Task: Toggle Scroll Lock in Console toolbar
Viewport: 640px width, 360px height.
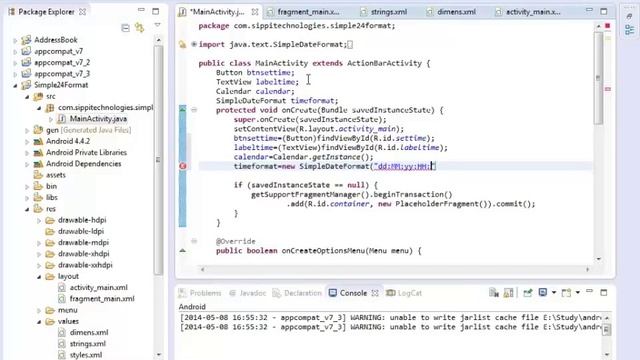Action: (508, 293)
